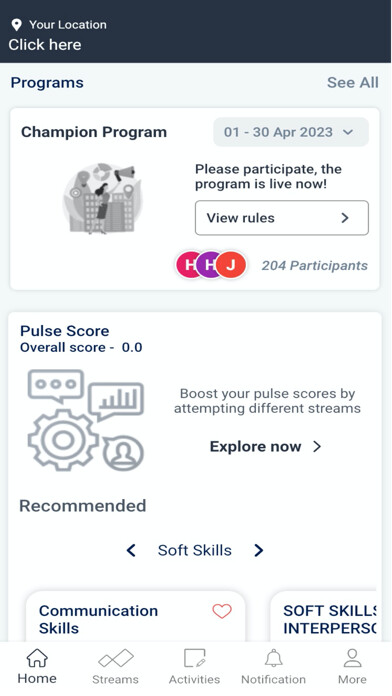
Task: Go to previous recommended category arrow
Action: [x=131, y=550]
